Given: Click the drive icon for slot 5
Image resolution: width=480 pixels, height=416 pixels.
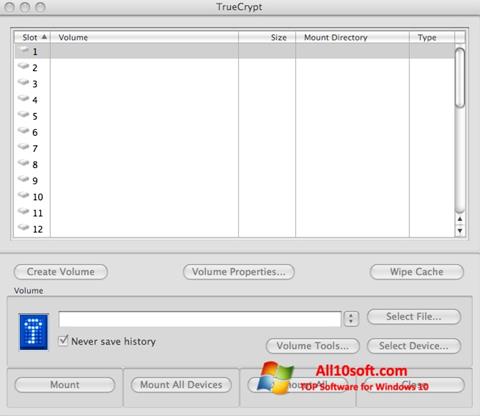Looking at the screenshot, I should (x=24, y=114).
